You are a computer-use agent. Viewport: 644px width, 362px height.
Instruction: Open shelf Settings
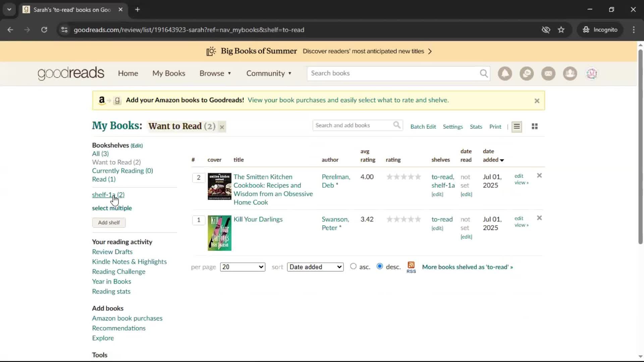click(x=452, y=127)
